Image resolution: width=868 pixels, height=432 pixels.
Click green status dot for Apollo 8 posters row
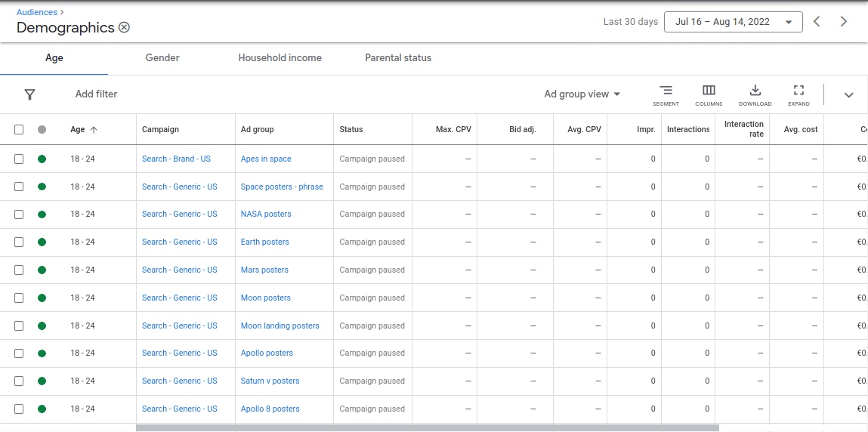coord(42,409)
